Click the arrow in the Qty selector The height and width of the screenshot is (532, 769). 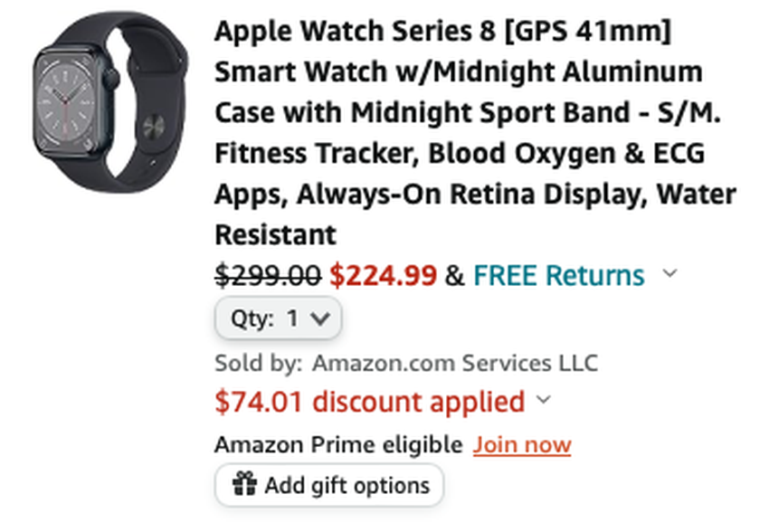point(319,318)
